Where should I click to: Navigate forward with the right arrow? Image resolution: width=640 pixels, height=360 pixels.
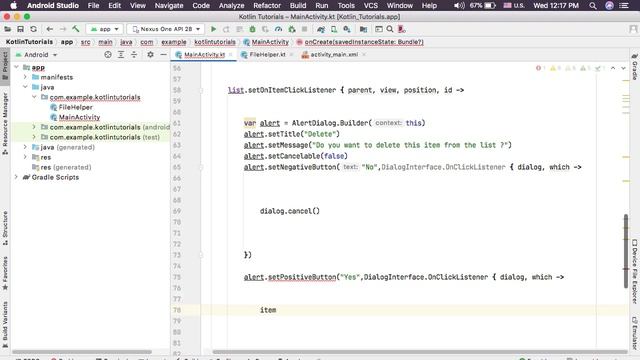[x=63, y=29]
